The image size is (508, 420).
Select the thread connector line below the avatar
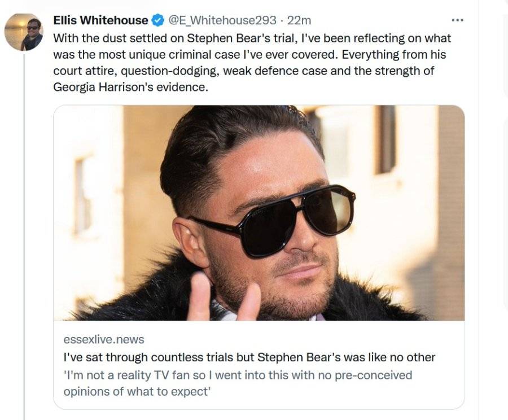(x=24, y=237)
